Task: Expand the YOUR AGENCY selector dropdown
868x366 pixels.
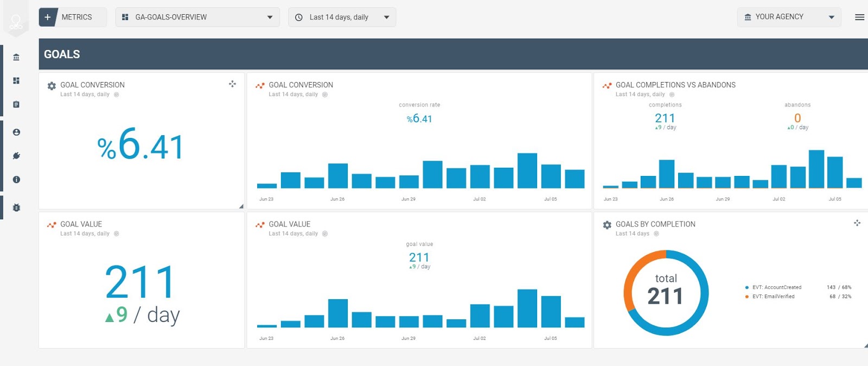Action: click(789, 17)
